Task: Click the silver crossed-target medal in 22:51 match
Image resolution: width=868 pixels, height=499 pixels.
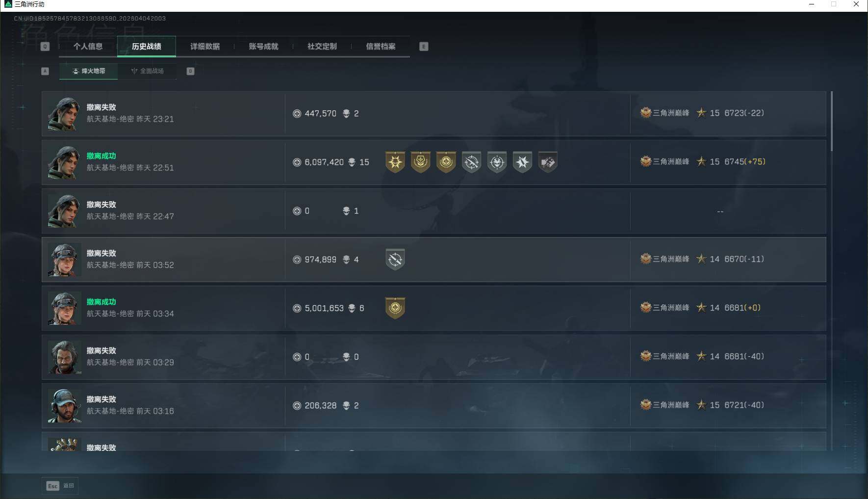Action: click(x=471, y=162)
